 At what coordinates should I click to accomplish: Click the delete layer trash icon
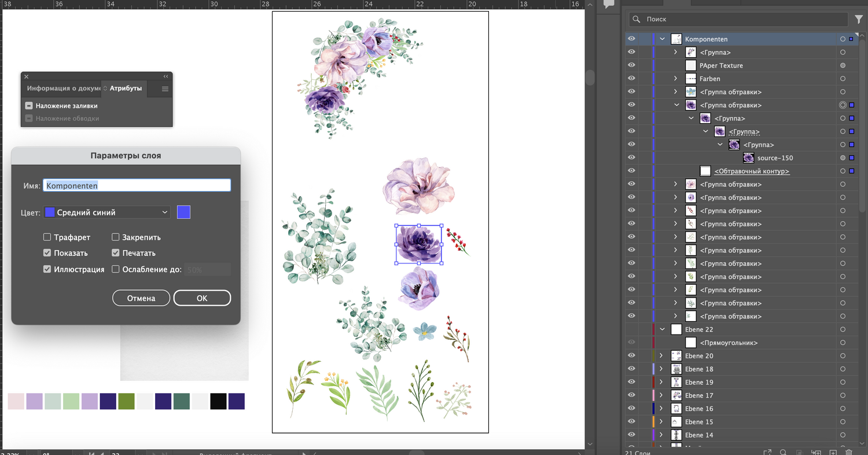[x=849, y=452]
